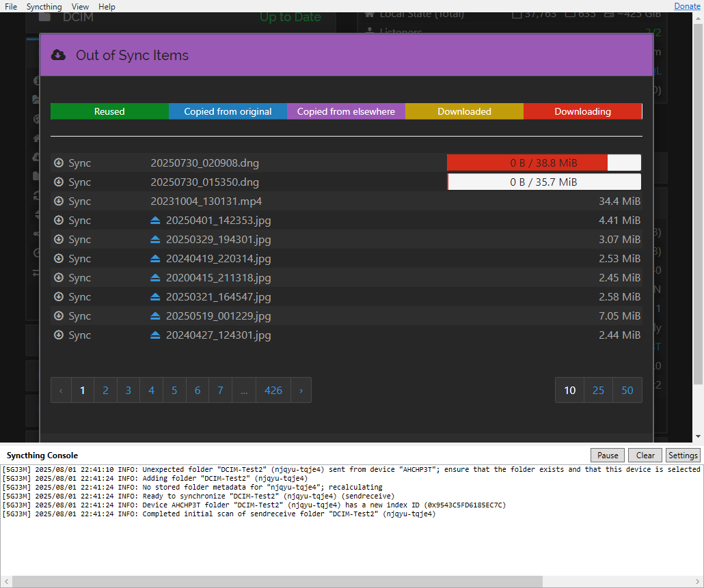This screenshot has height=588, width=704.
Task: Click the blue eject icon beside 20250519_001229.jpg
Action: pos(155,316)
